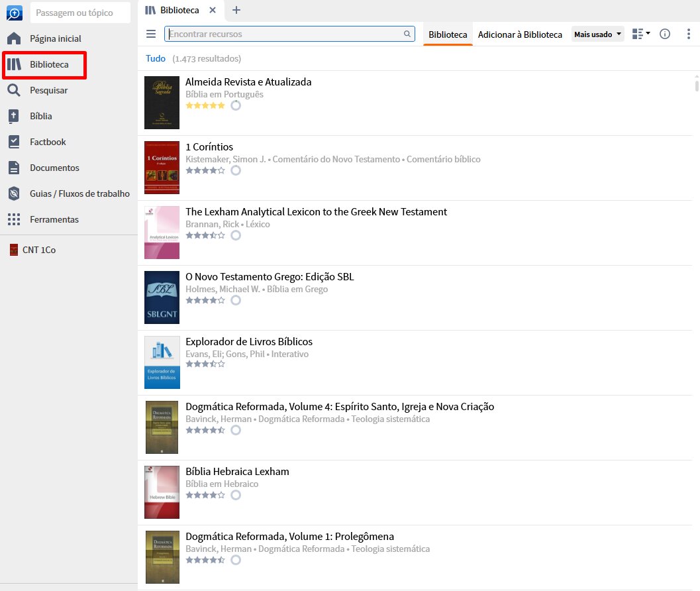Click the Dogmática Reformada Volume 4 cover

pos(162,427)
